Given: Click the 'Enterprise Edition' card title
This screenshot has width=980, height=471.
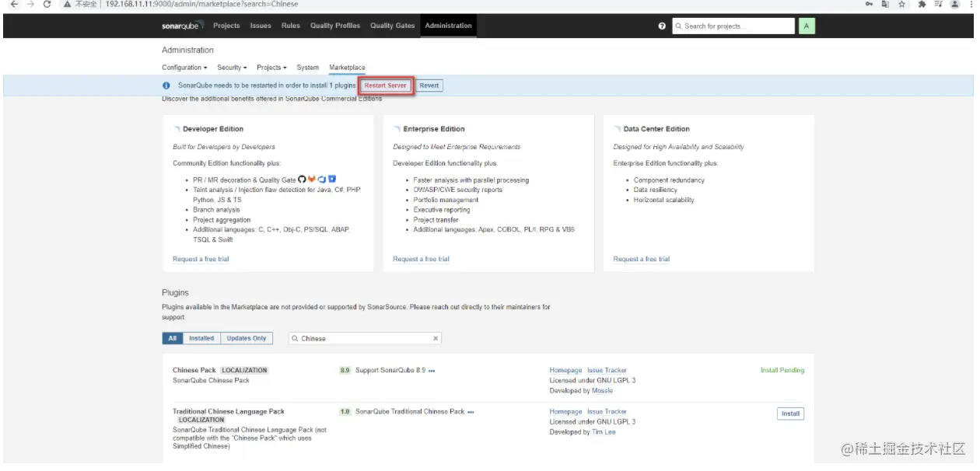Looking at the screenshot, I should tap(434, 129).
